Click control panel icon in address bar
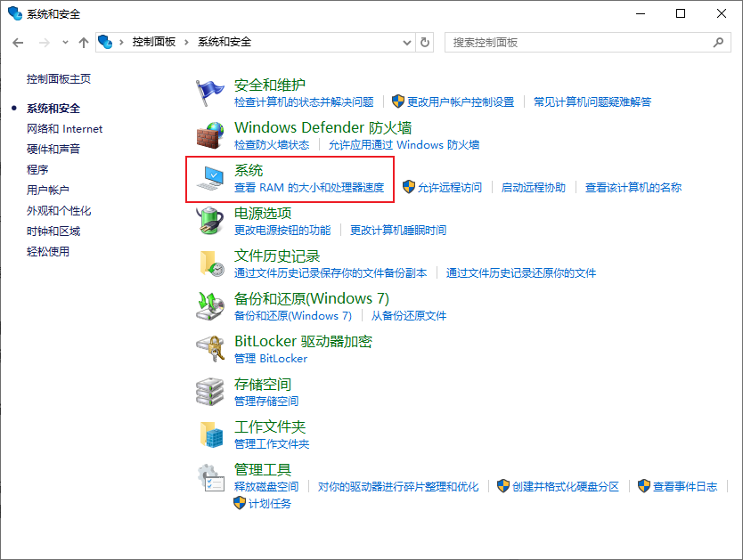The width and height of the screenshot is (743, 560). click(105, 42)
